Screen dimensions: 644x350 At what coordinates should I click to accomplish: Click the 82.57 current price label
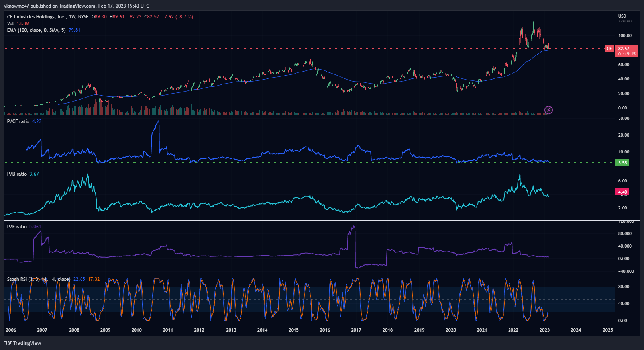click(x=624, y=49)
